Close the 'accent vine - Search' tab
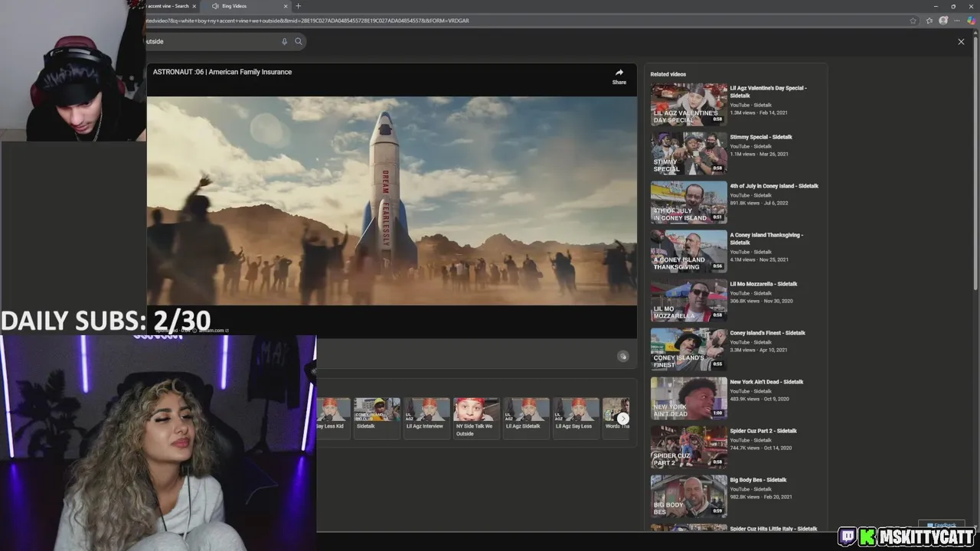Image resolution: width=980 pixels, height=551 pixels. [194, 6]
